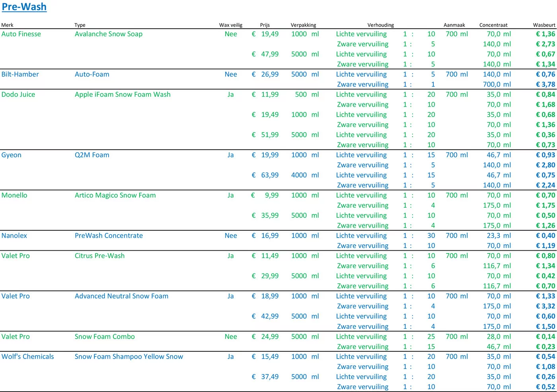Click price cell 47,99
This screenshot has width=557, height=392.
click(265, 54)
